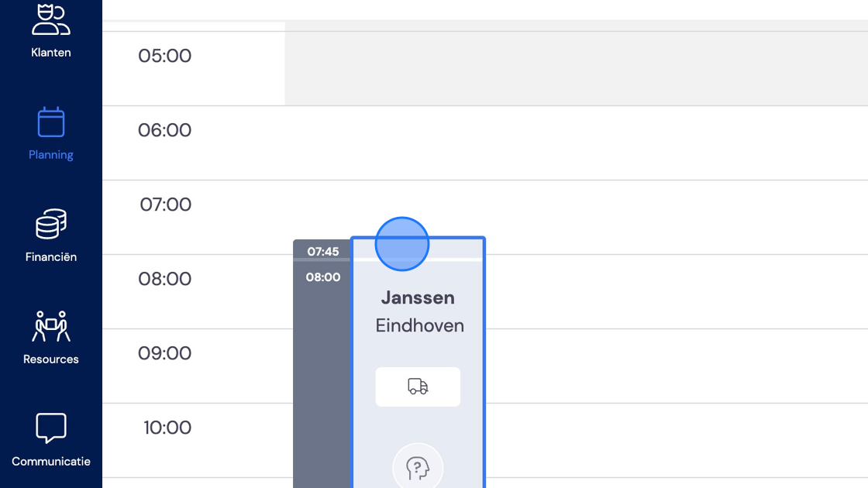868x488 pixels.
Task: Select the Planning menu label
Action: pos(51,155)
